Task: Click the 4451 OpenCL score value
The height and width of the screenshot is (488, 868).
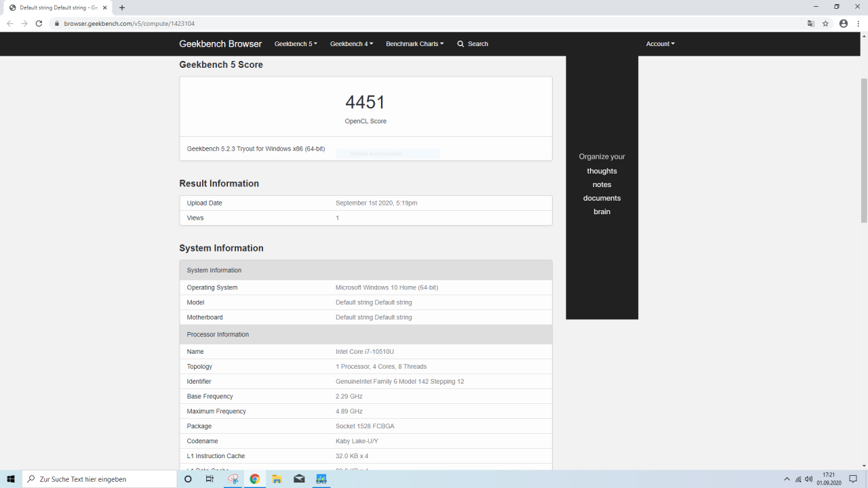Action: tap(366, 102)
